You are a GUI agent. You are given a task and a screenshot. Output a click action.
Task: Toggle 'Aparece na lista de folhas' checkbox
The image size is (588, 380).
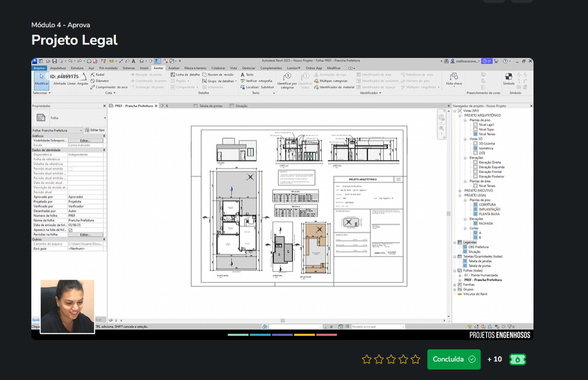71,230
